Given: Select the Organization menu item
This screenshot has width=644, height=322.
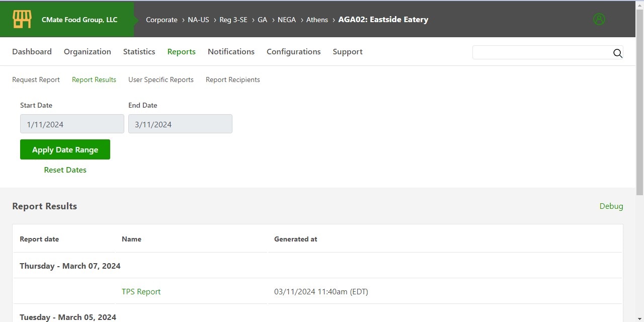Looking at the screenshot, I should coord(87,51).
